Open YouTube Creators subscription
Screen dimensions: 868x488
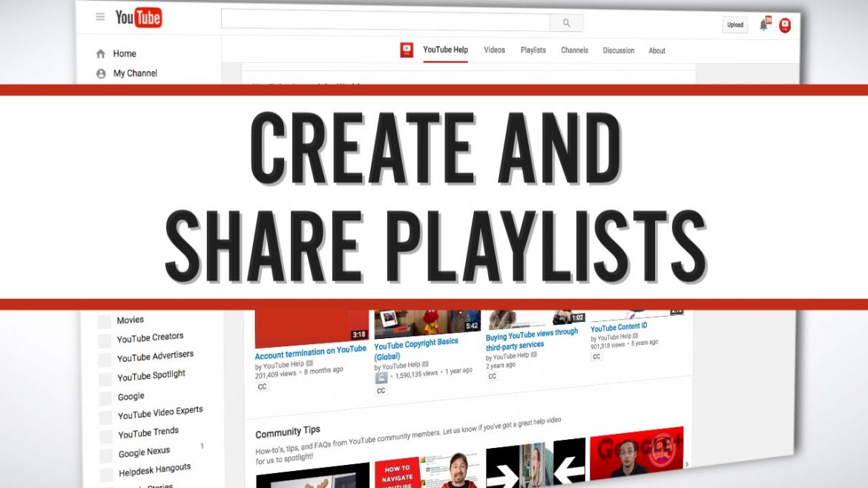pyautogui.click(x=150, y=337)
